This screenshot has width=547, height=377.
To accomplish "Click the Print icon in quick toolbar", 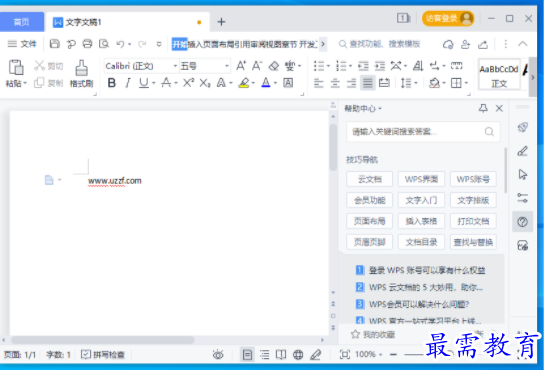I will 87,44.
